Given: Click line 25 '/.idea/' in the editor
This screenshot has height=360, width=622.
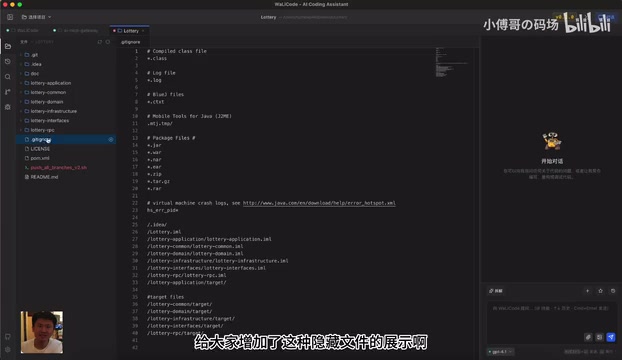Looking at the screenshot, I should 157,225.
